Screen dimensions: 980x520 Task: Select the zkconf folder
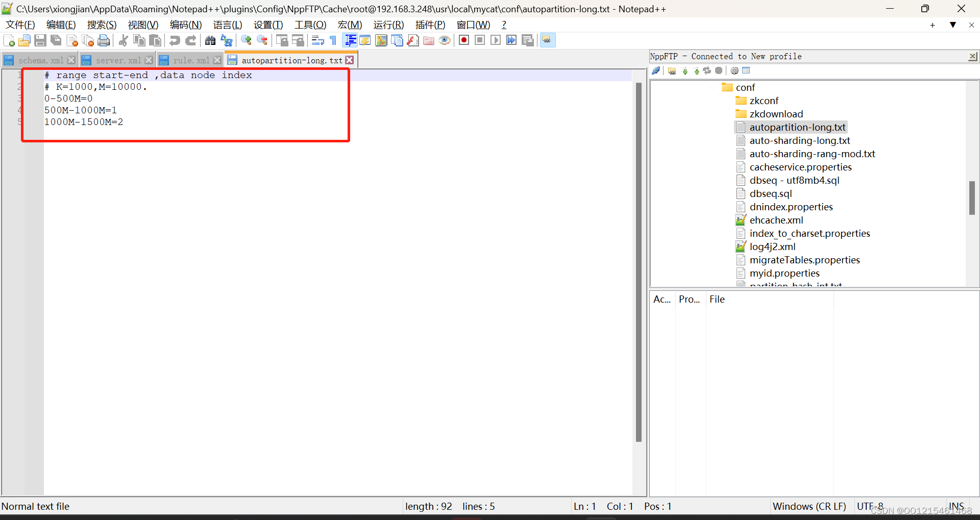pyautogui.click(x=764, y=101)
